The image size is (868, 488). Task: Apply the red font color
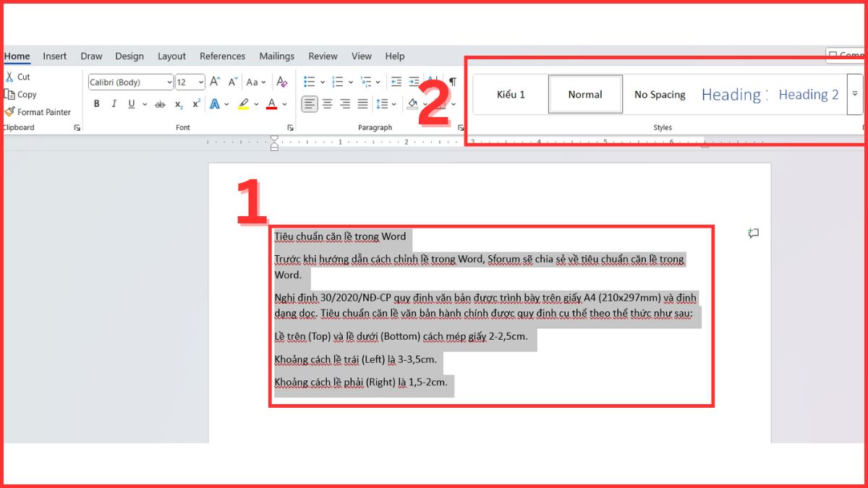(x=272, y=104)
